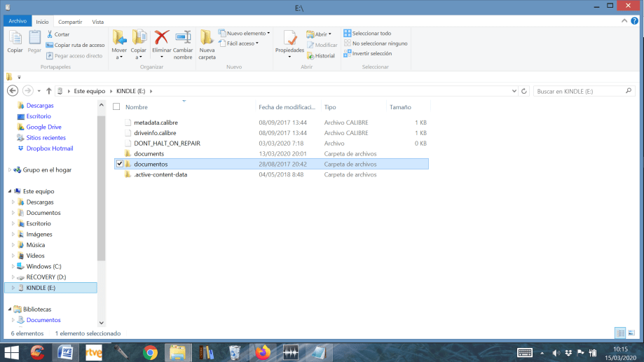Create folder with Nueva carpeta icon
Viewport: 644px width, 362px height.
pyautogui.click(x=207, y=38)
